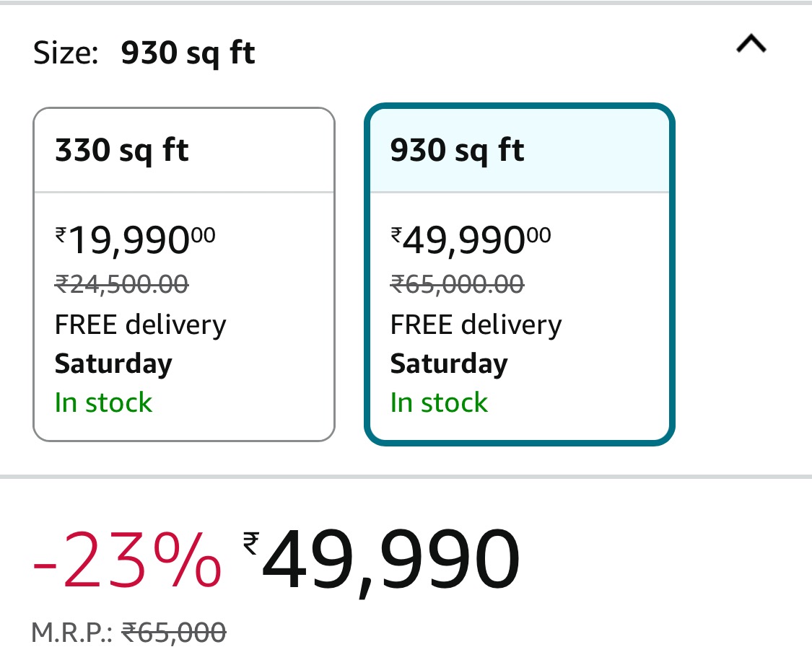Viewport: 812px width, 665px height.
Task: Click the highlighted 930 sq ft card title
Action: pos(458,151)
